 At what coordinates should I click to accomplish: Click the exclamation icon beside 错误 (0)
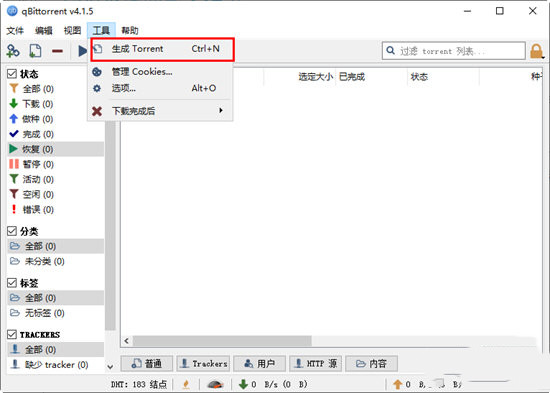(14, 209)
